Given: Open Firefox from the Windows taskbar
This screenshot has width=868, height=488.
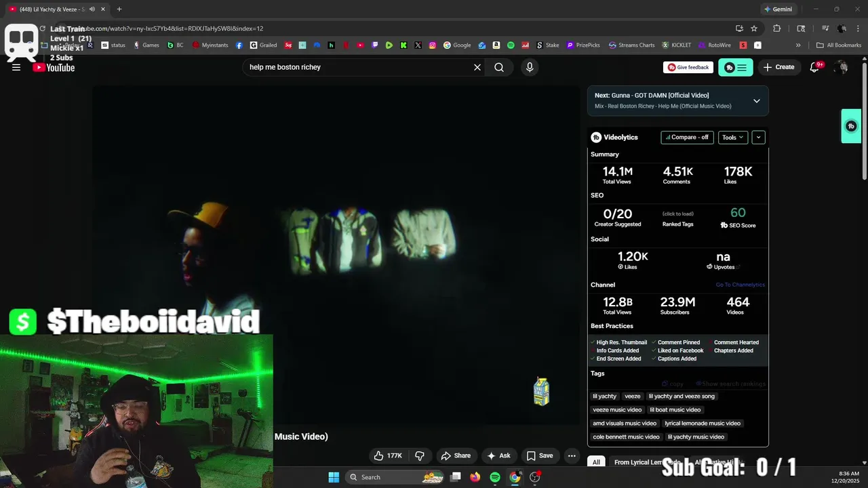Looking at the screenshot, I should (475, 477).
